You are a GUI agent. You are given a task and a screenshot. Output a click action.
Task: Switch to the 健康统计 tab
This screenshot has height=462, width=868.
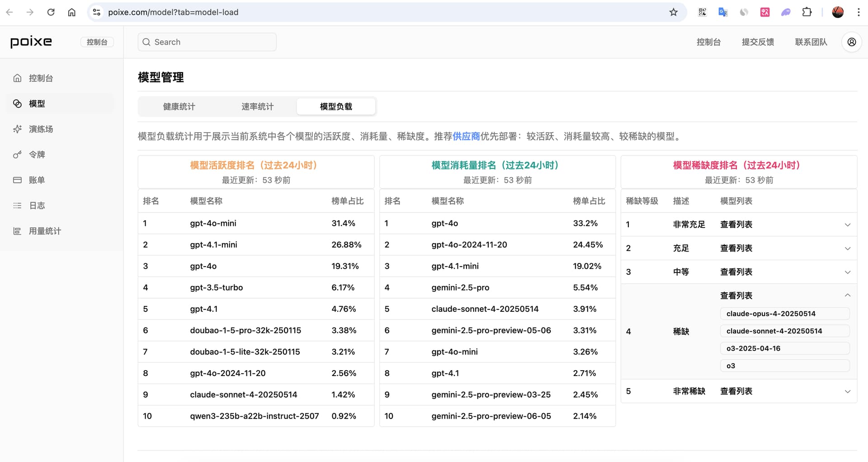(179, 107)
